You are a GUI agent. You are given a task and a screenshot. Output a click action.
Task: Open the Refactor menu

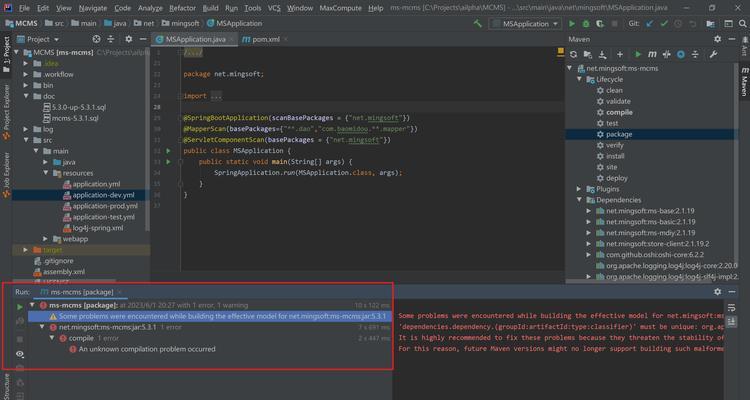tap(182, 8)
